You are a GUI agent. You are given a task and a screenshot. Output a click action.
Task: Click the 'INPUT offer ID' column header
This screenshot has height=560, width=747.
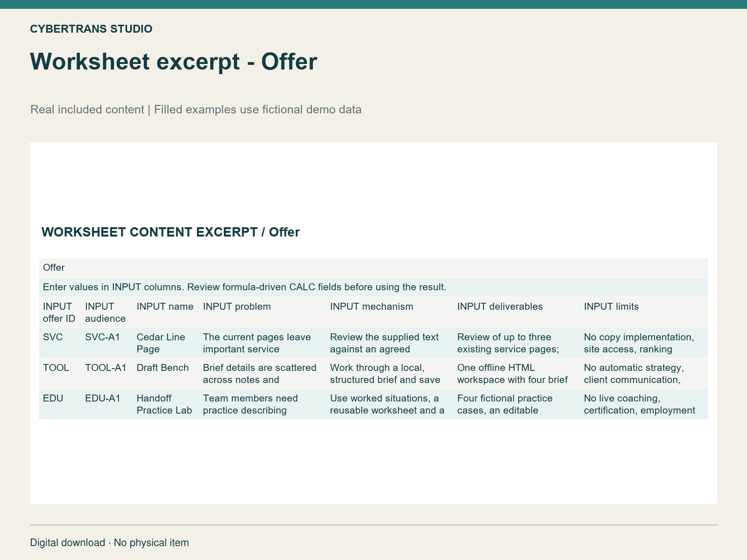click(60, 313)
